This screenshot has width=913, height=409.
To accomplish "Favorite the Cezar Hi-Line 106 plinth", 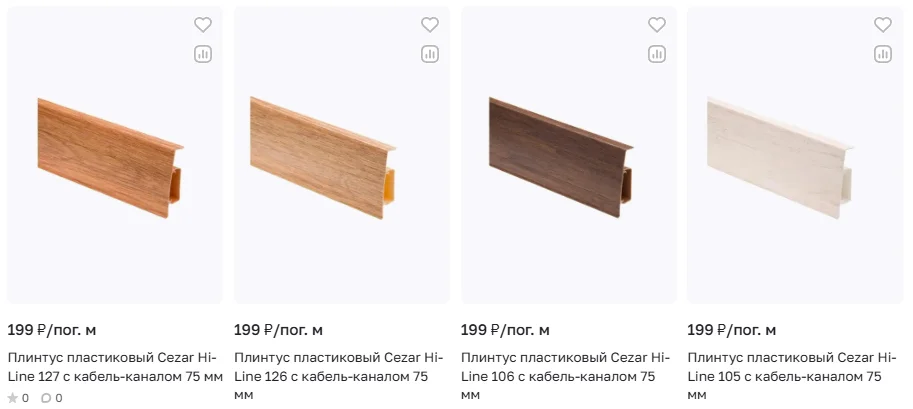I will 657,25.
